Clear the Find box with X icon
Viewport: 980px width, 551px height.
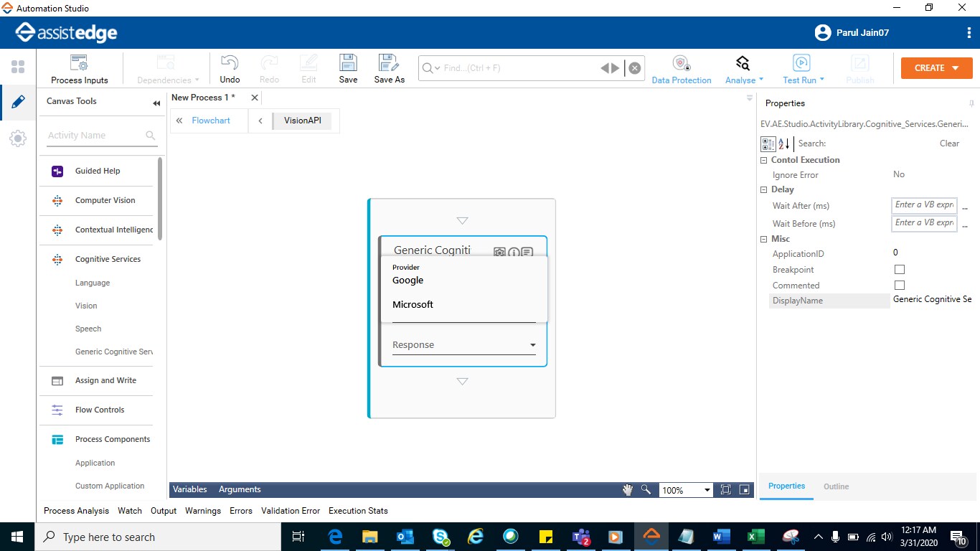point(635,68)
